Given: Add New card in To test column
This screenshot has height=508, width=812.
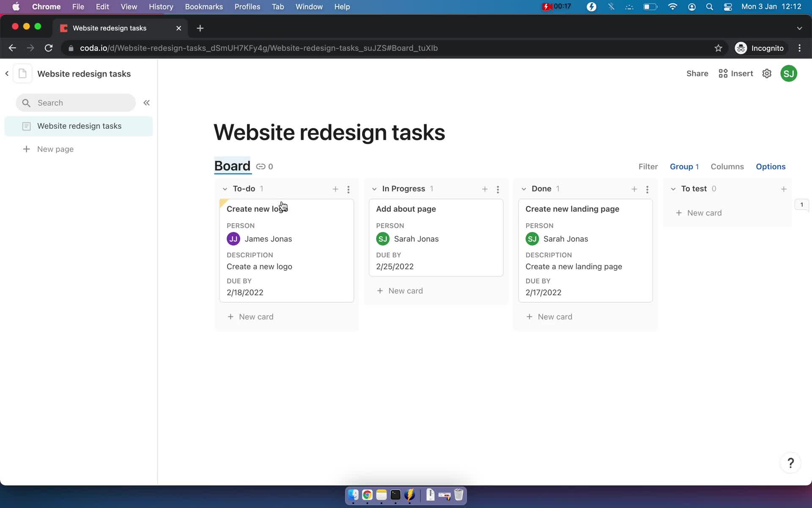Looking at the screenshot, I should click(699, 213).
